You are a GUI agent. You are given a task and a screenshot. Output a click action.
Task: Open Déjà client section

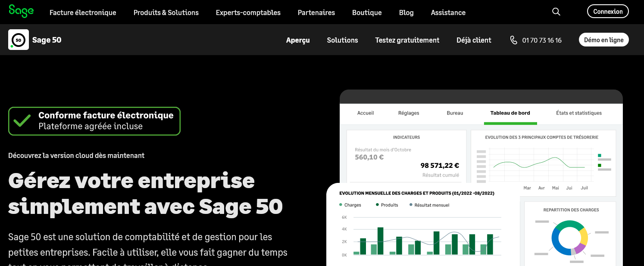474,40
